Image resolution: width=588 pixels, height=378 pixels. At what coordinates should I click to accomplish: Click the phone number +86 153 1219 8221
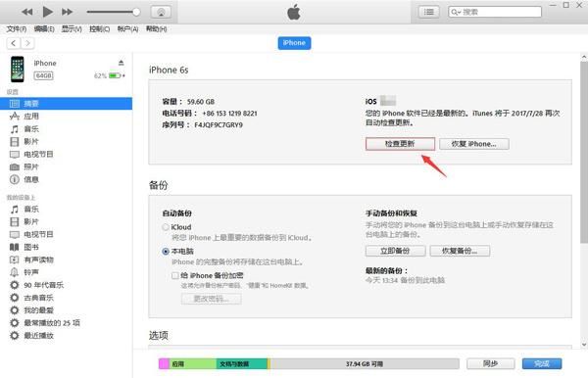(x=229, y=114)
